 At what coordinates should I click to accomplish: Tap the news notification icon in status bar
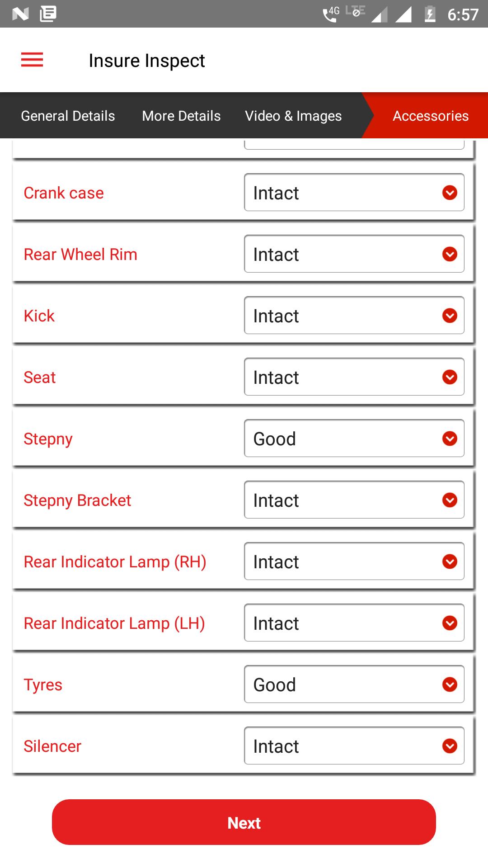(x=48, y=14)
